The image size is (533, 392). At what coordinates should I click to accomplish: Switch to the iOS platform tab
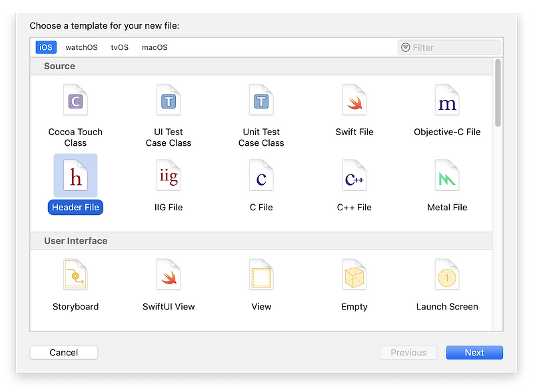point(46,47)
